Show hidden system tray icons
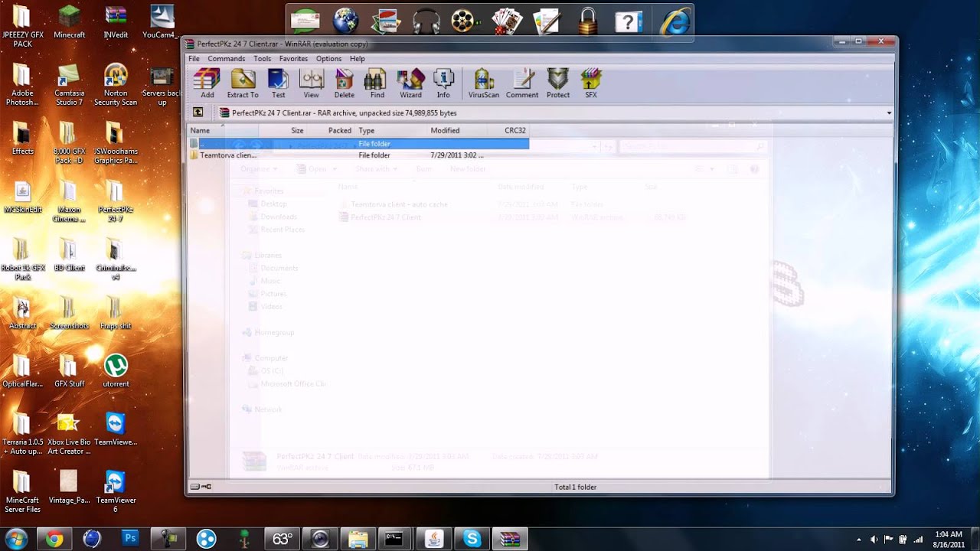This screenshot has height=551, width=980. point(859,540)
